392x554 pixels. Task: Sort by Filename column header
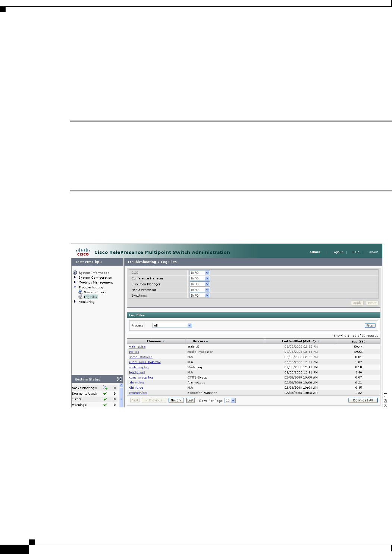point(156,341)
